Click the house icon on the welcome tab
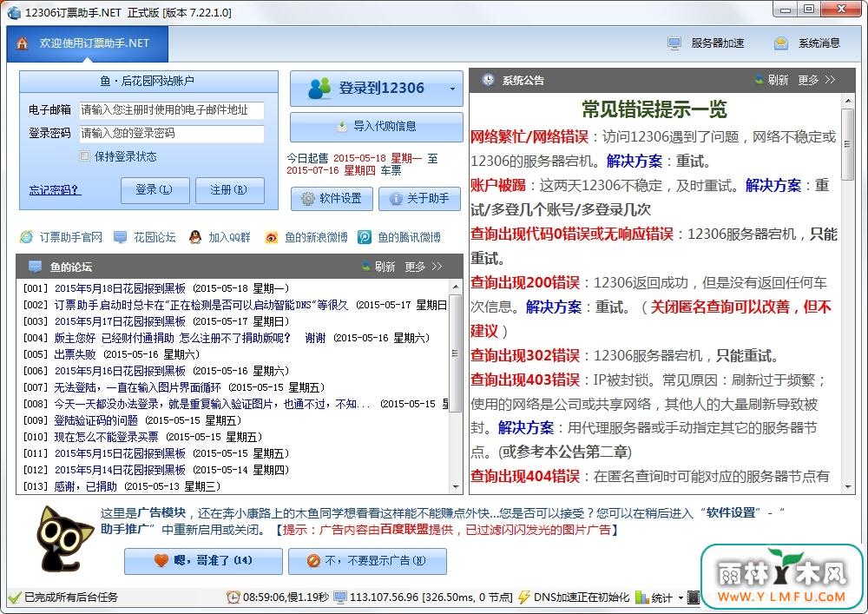The width and height of the screenshot is (868, 614). pyautogui.click(x=23, y=43)
